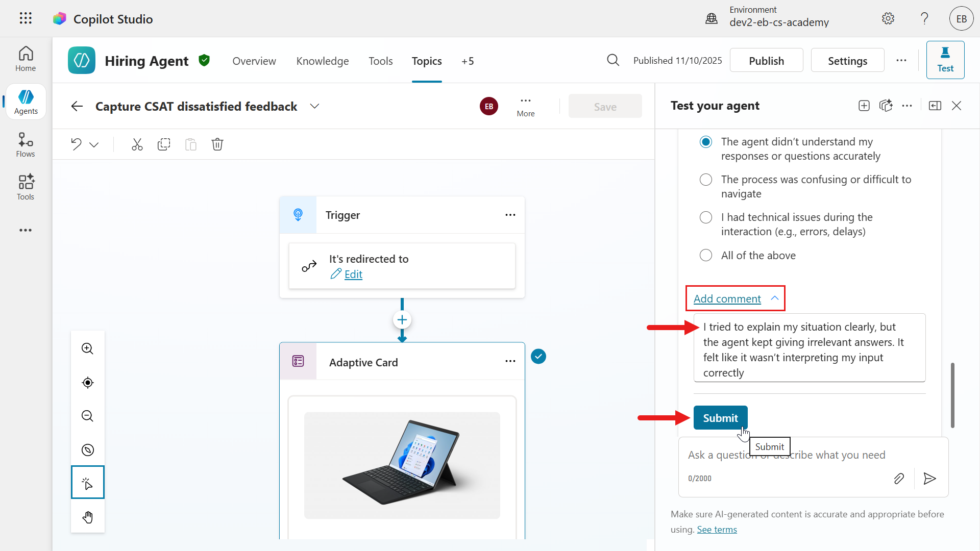Viewport: 980px width, 551px height.
Task: Click the focus on center icon
Action: tap(87, 382)
